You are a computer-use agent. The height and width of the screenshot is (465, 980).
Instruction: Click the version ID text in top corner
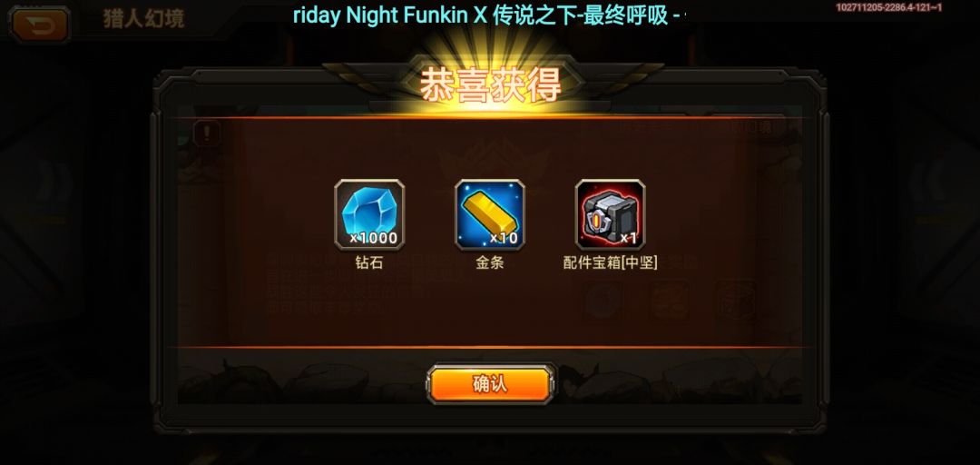(888, 7)
